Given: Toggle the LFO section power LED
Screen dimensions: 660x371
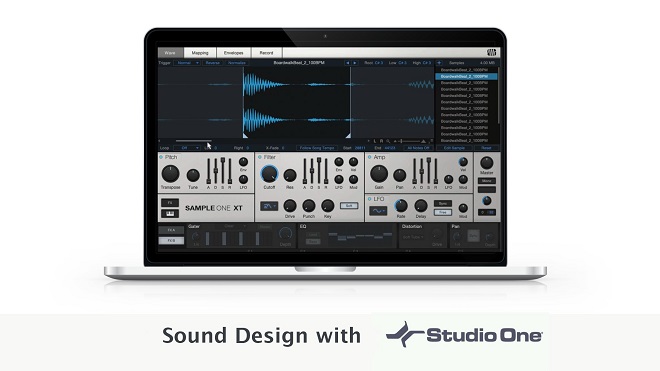Looking at the screenshot, I should 370,199.
